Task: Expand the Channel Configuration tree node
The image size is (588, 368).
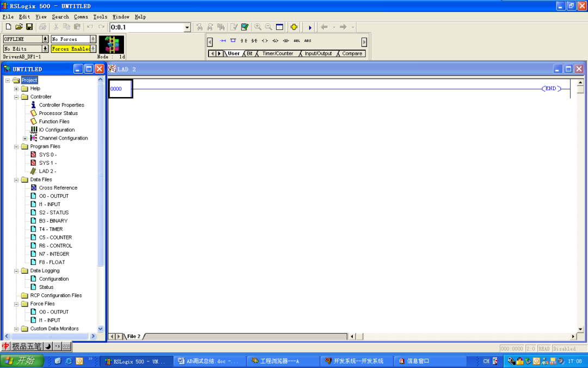Action: [24, 138]
